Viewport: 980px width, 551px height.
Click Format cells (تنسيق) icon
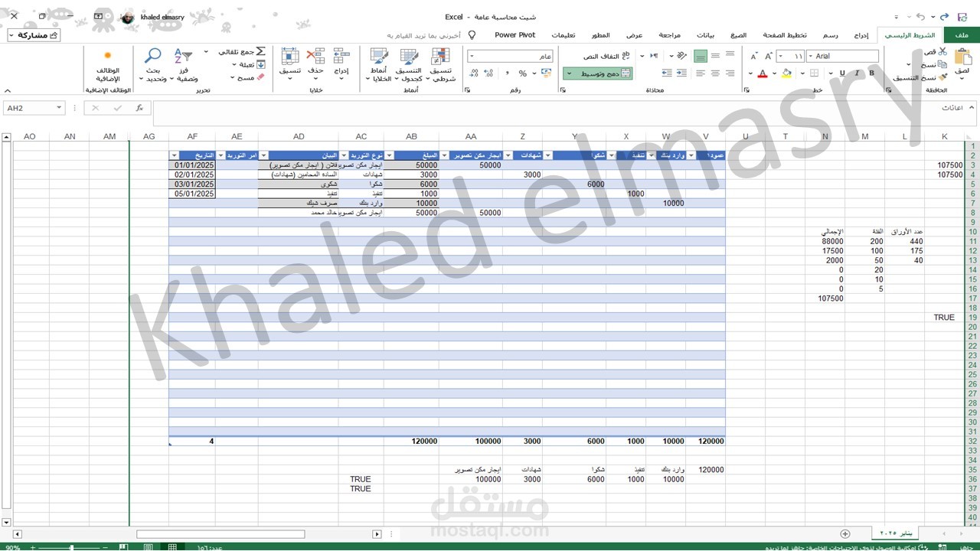(x=289, y=55)
